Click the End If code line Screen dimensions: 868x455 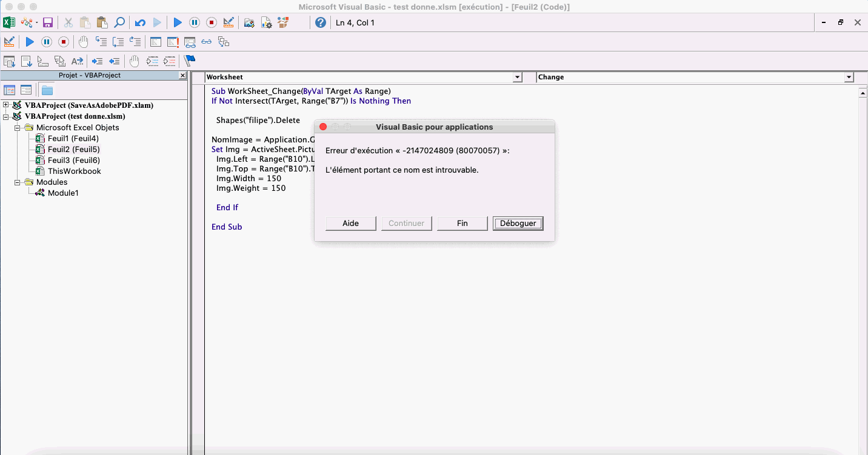(x=227, y=207)
